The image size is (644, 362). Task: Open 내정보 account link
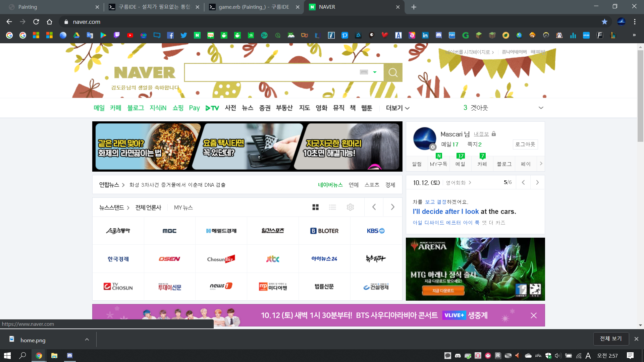click(481, 134)
